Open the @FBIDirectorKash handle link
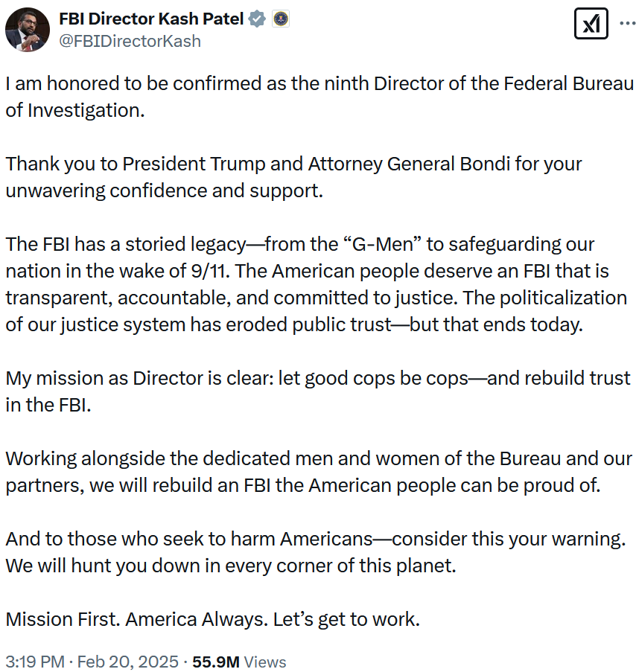 130,41
